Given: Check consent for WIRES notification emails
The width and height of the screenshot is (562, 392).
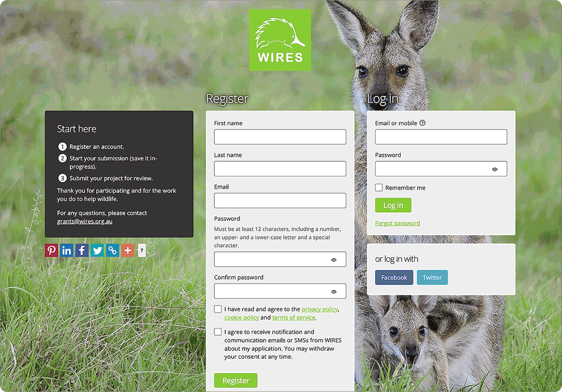Looking at the screenshot, I should tap(218, 331).
